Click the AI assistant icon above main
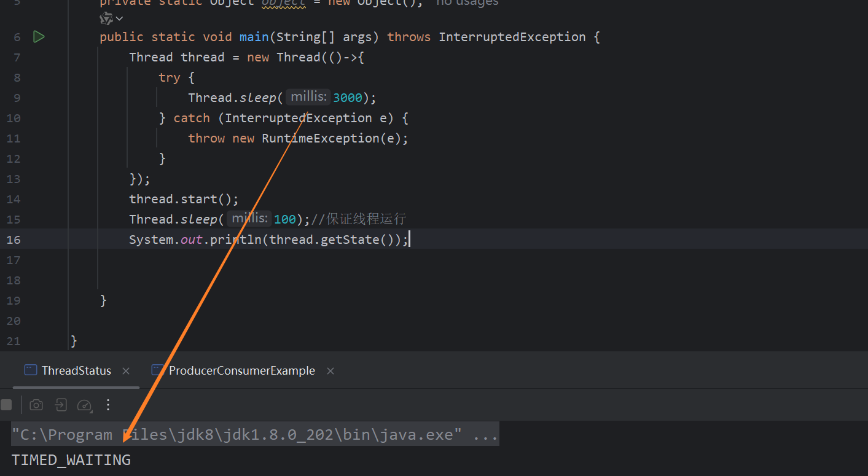Screen dimensions: 868x476 [106, 18]
